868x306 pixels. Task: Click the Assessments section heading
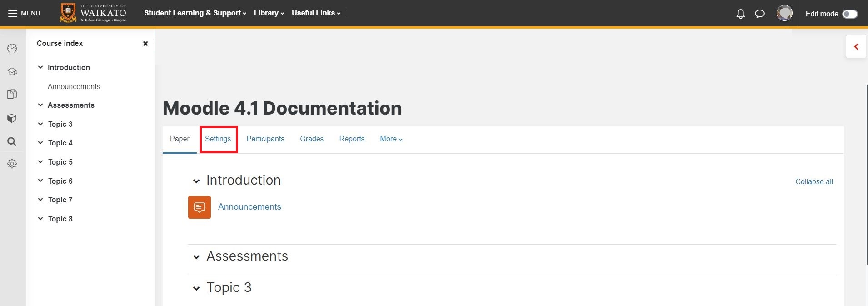click(x=247, y=256)
